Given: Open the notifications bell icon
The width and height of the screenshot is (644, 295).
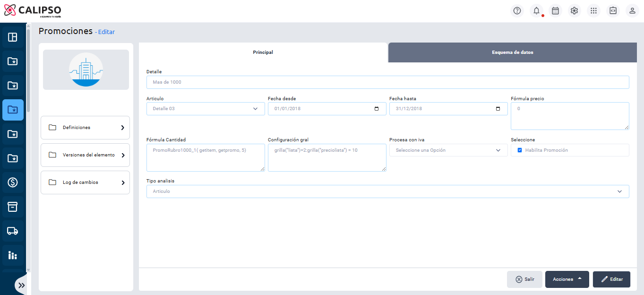Looking at the screenshot, I should click(x=536, y=10).
